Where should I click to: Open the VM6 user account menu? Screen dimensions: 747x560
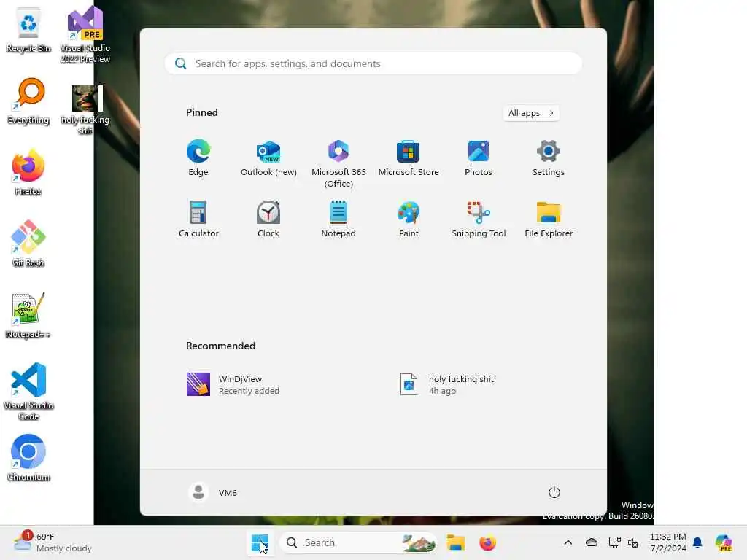pos(213,492)
